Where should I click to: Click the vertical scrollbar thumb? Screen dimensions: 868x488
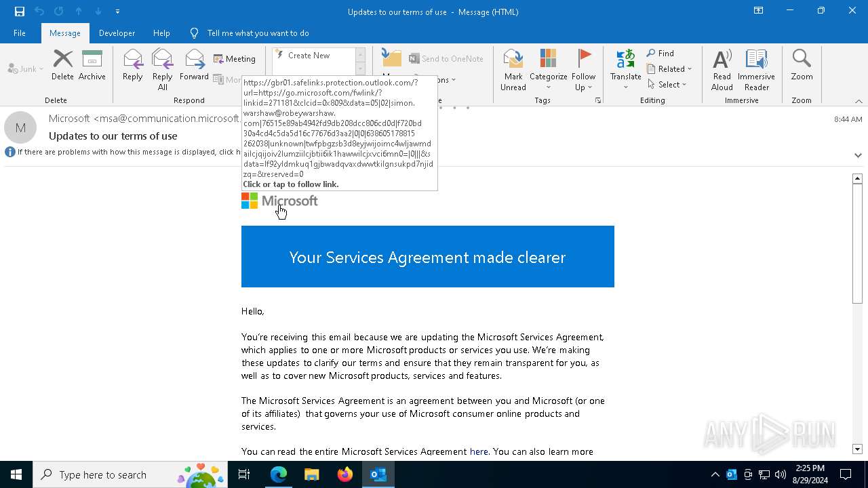point(857,244)
